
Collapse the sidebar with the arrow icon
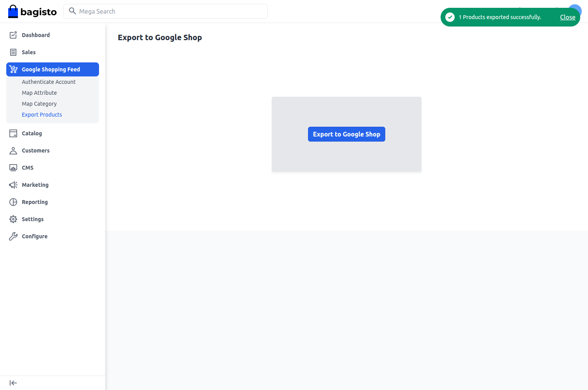tap(13, 383)
